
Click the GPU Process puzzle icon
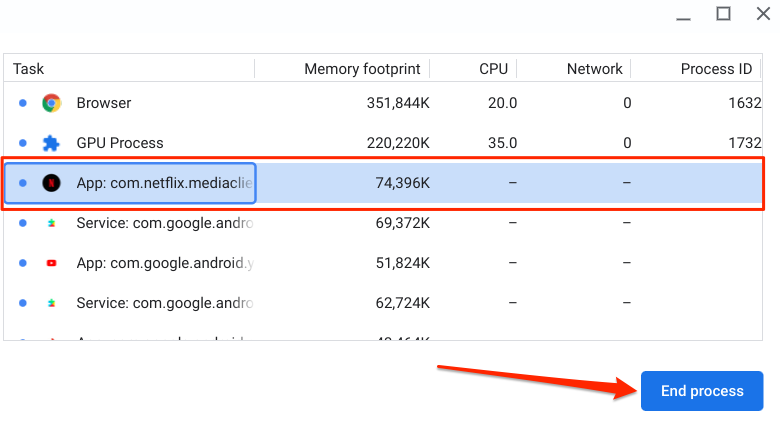(x=51, y=143)
